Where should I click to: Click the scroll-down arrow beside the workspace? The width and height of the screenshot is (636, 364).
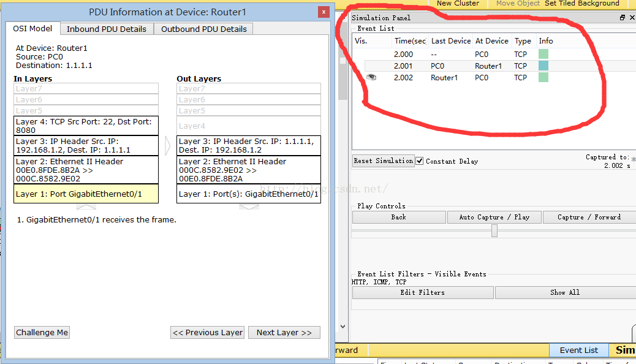pyautogui.click(x=343, y=327)
